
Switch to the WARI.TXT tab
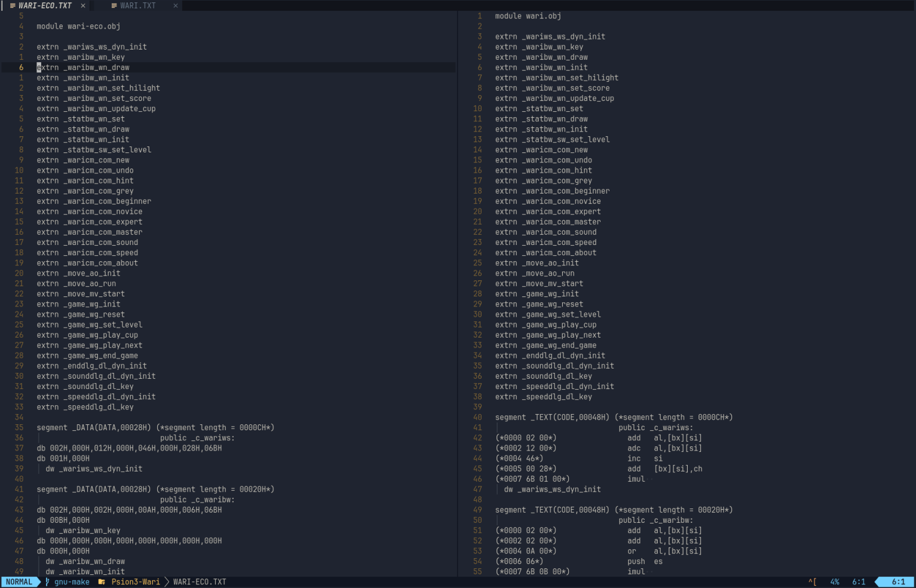137,6
